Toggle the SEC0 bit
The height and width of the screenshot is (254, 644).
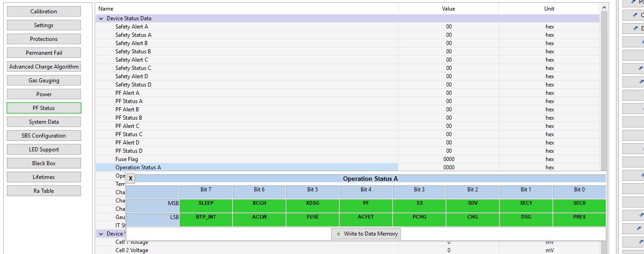tap(580, 205)
